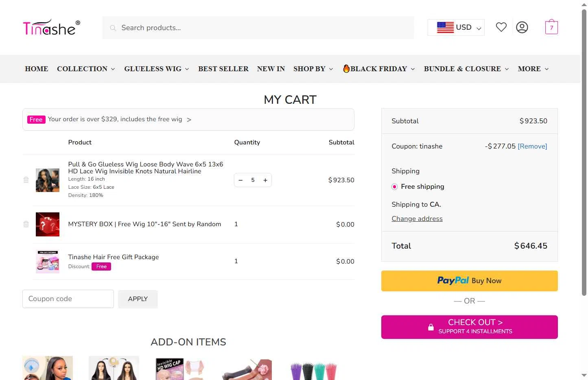Remove the tinashe coupon

coord(532,146)
